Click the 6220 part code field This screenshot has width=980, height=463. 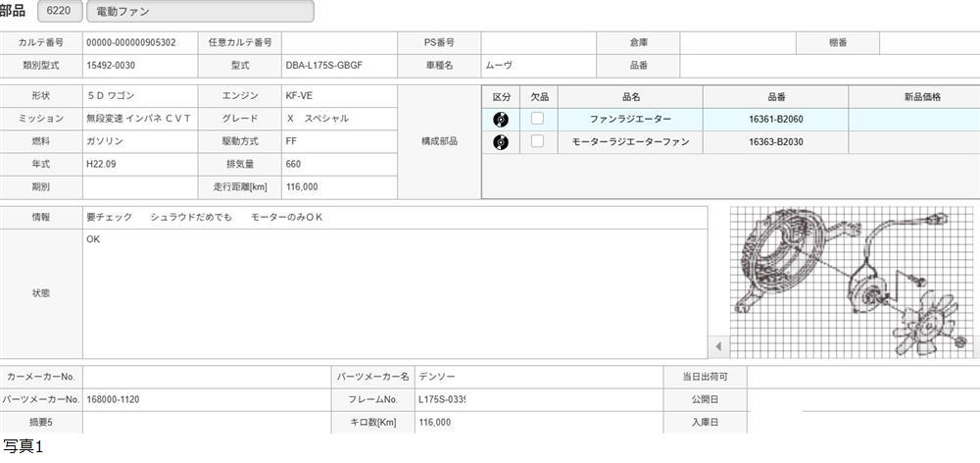click(x=59, y=12)
